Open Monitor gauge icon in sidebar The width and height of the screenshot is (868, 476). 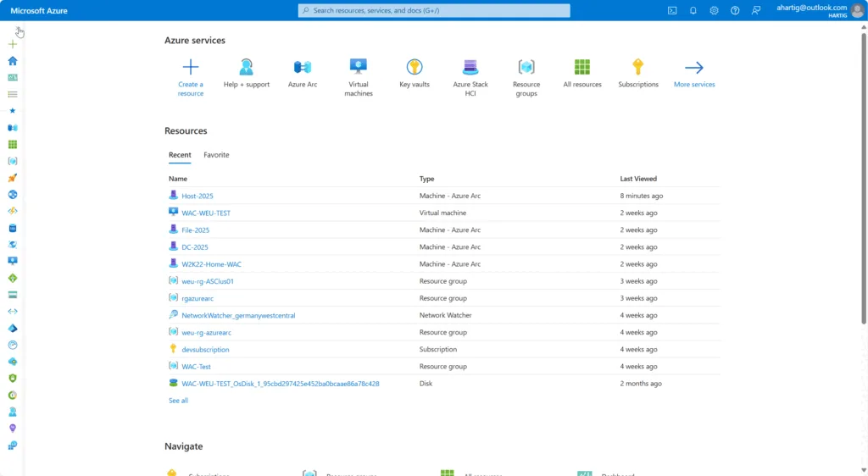point(12,345)
